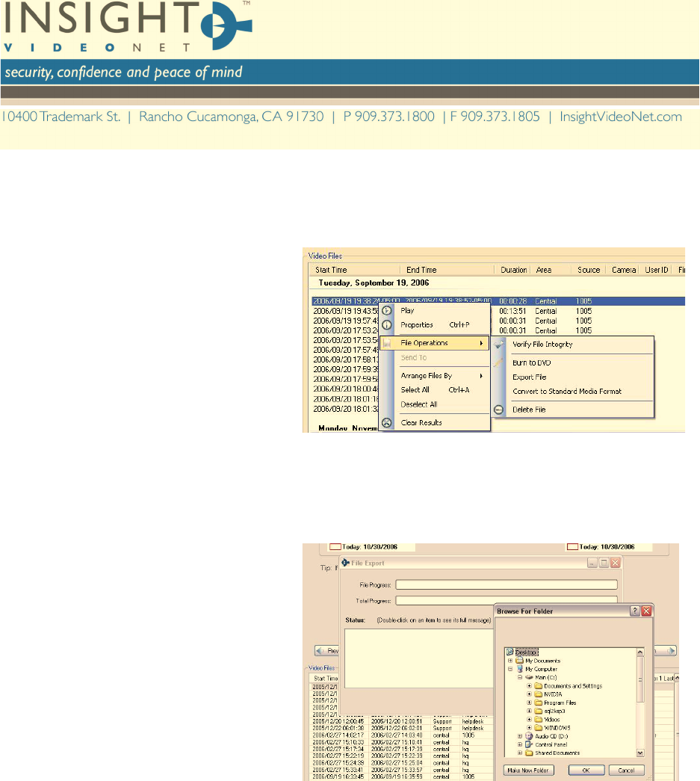Select the row with duration 00:13:51
This screenshot has width=700, height=781.
[498, 312]
